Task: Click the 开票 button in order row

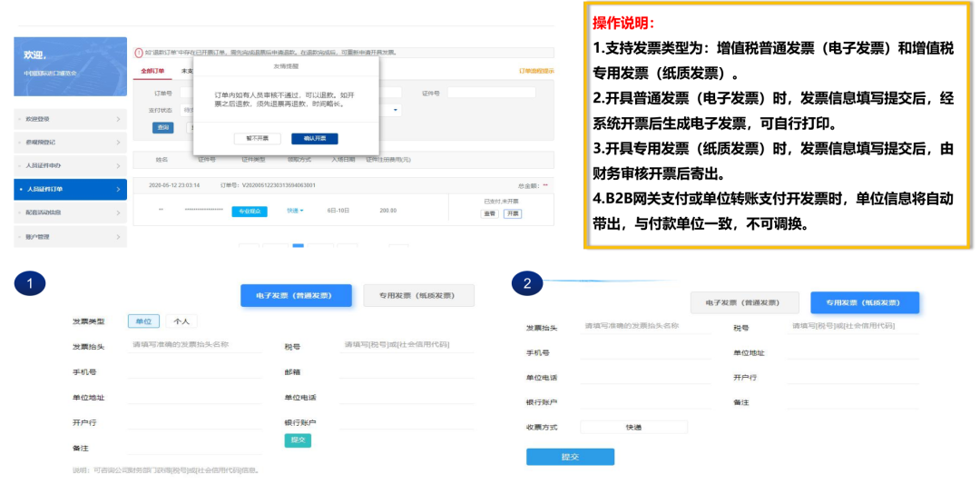Action: 513,213
